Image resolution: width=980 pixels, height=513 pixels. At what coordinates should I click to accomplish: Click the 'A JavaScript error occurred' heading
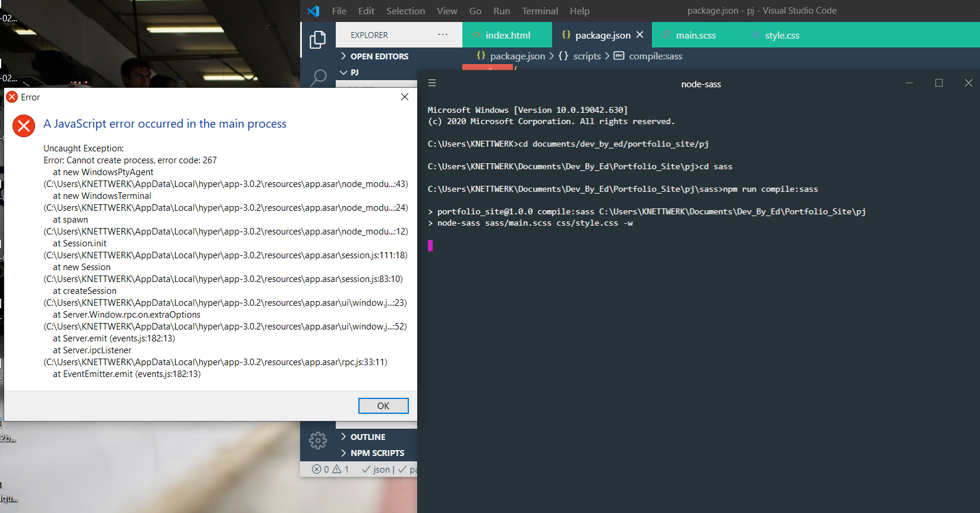[165, 123]
